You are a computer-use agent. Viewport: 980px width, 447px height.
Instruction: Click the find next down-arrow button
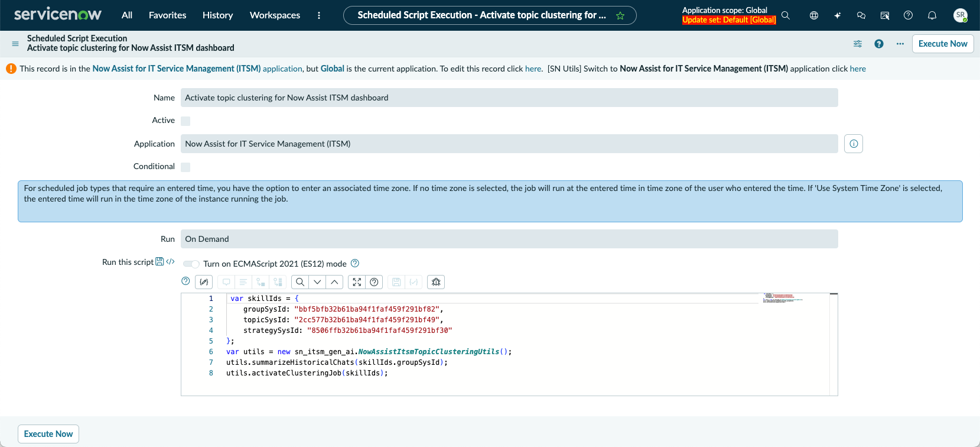[317, 282]
